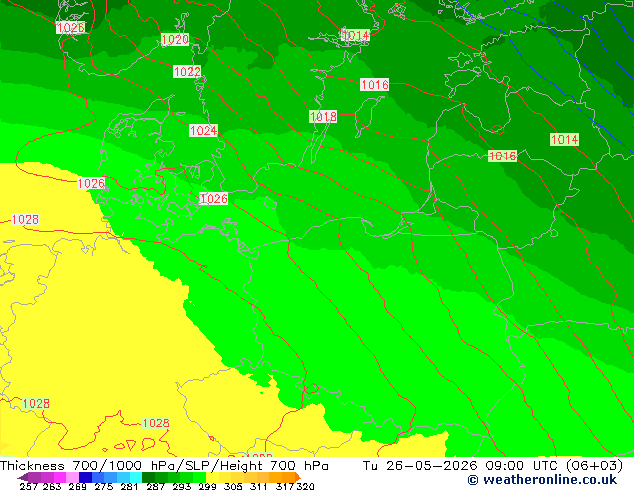This screenshot has height=490, width=634.
Task: Click the 1016 label with green background
Action: 503,156
